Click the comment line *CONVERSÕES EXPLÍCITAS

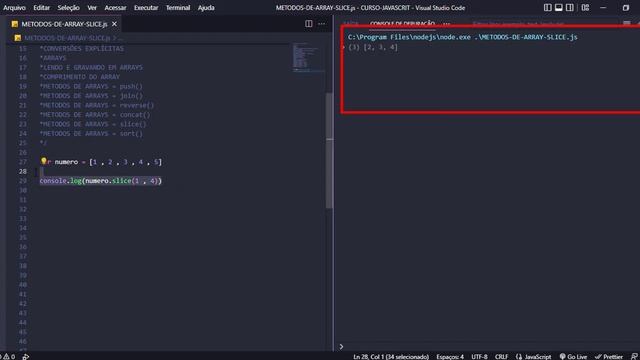point(81,49)
